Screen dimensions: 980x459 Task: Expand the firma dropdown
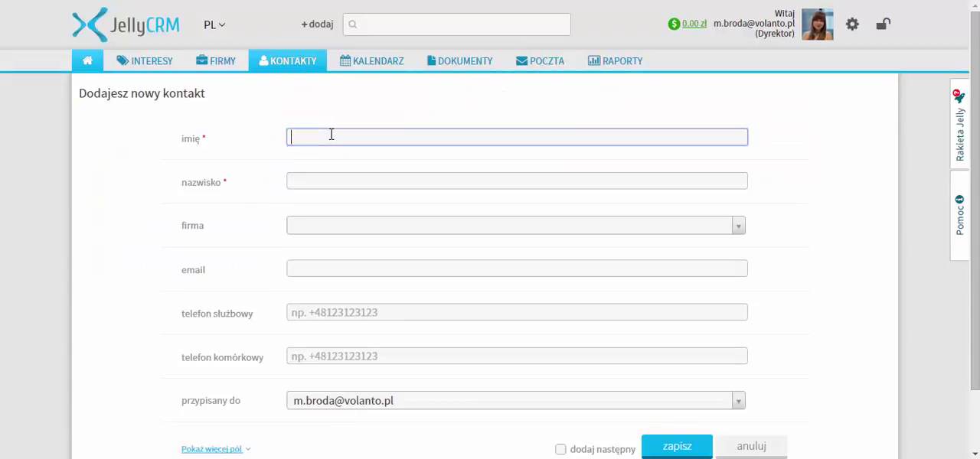pos(738,226)
